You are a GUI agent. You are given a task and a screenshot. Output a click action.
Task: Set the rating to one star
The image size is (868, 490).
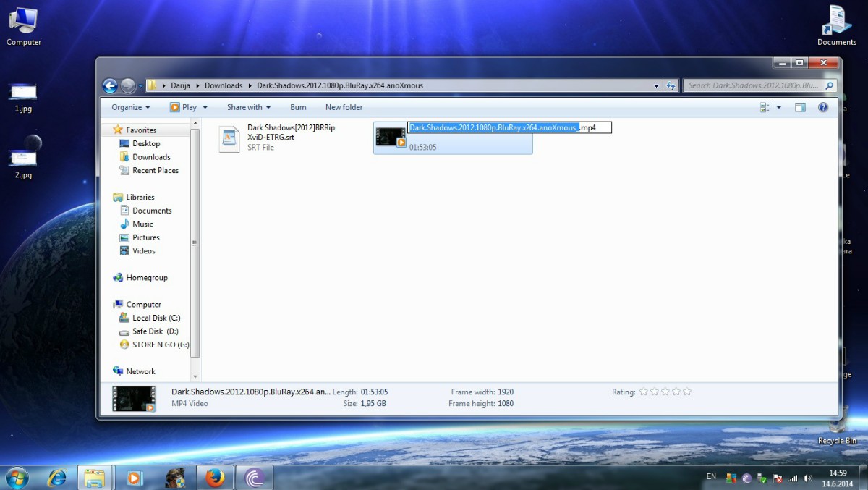coord(643,392)
